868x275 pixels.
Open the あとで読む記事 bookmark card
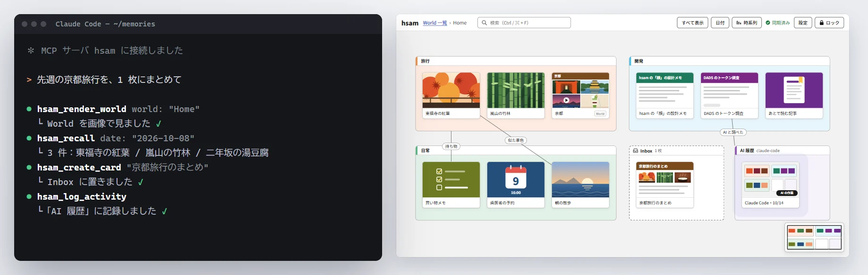coord(794,95)
